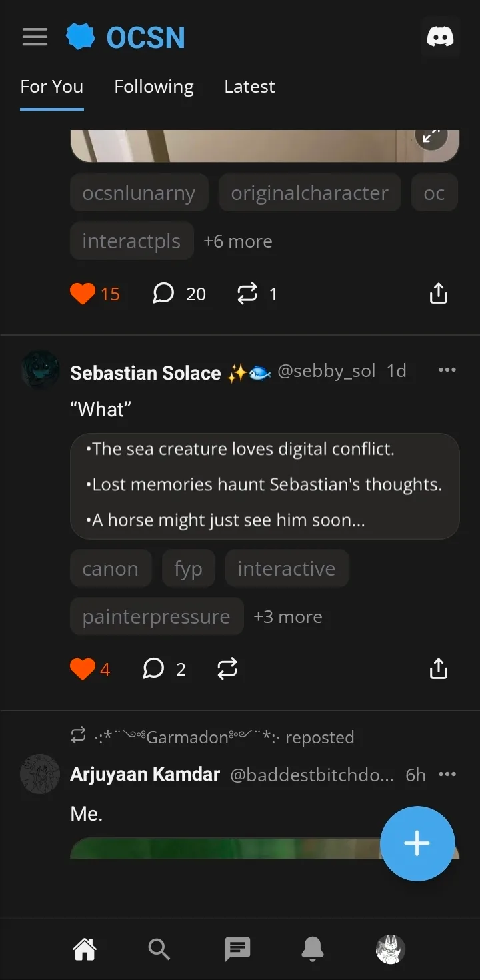Repost Sebastian Solace's post
The width and height of the screenshot is (480, 980).
click(227, 668)
